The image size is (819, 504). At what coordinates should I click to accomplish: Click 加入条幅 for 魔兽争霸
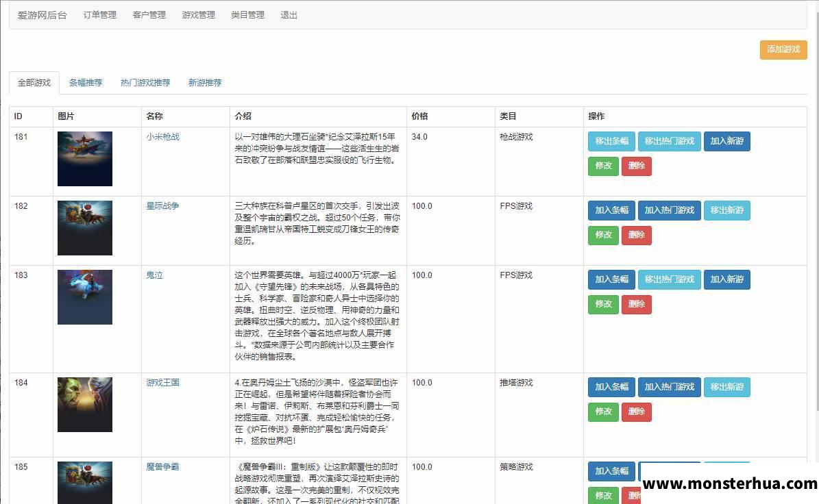pos(611,471)
